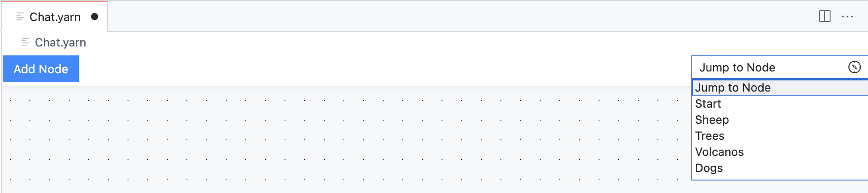868x193 pixels.
Task: Jump to the Volcanos node
Action: [719, 152]
